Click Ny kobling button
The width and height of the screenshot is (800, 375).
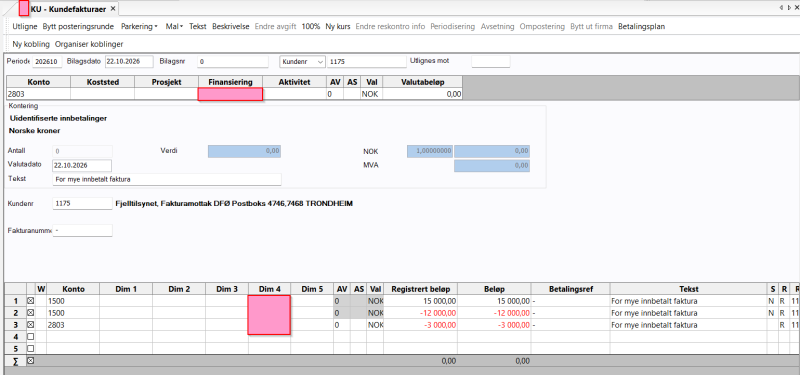click(31, 44)
